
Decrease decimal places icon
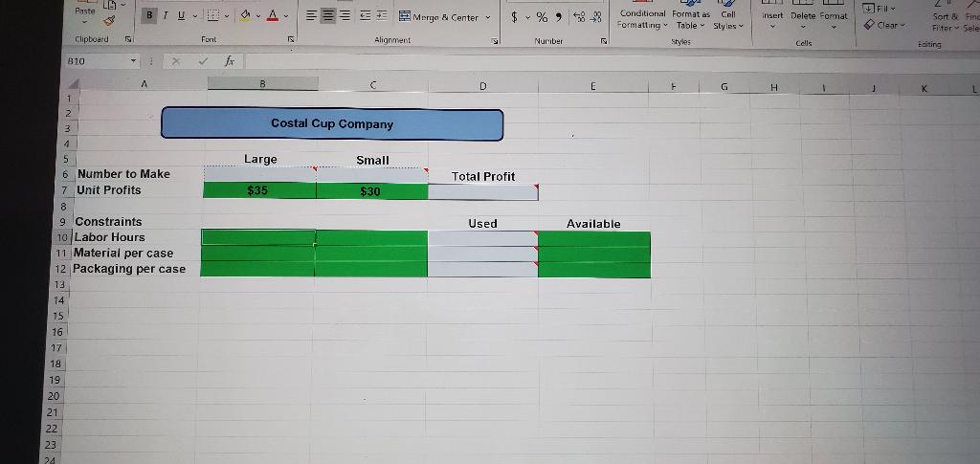593,19
